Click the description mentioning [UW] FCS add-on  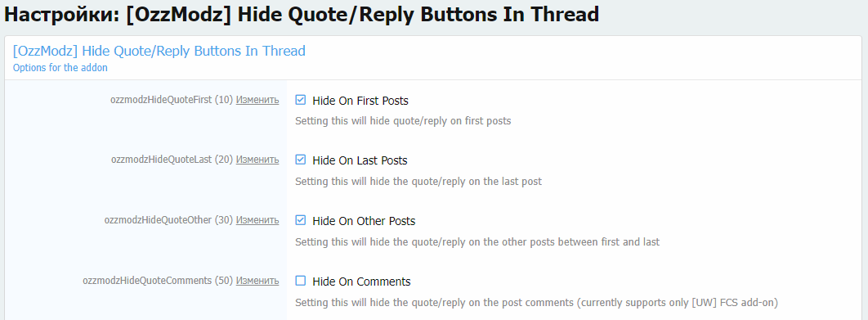click(536, 303)
